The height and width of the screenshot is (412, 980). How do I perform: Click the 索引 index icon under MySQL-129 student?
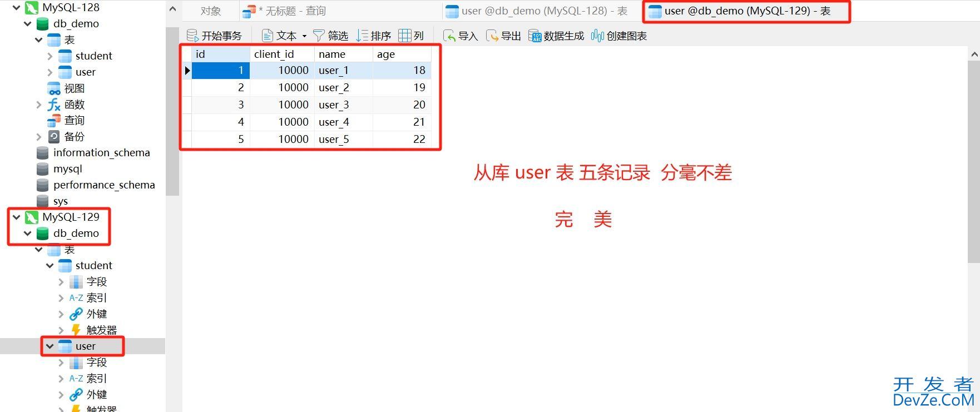click(x=76, y=298)
